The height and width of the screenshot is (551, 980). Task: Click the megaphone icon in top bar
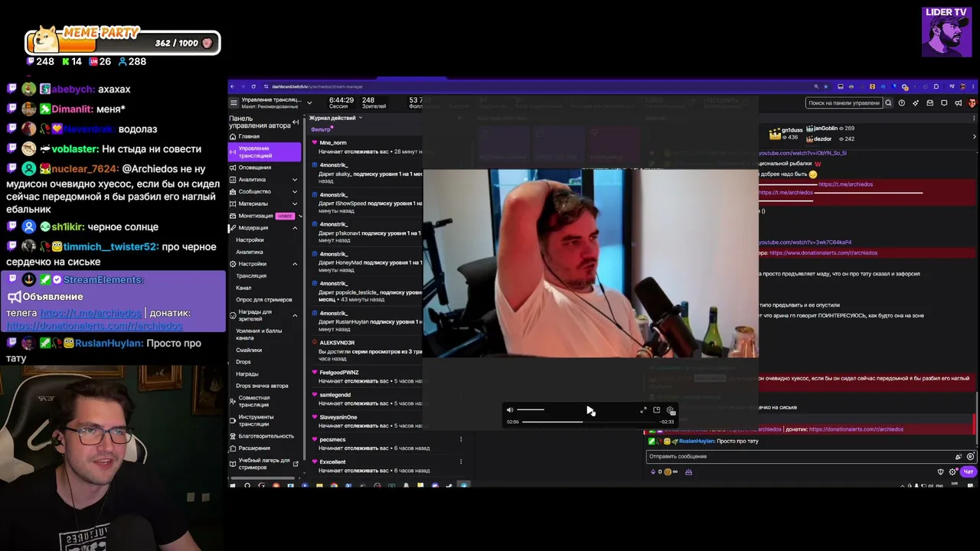coord(958,103)
